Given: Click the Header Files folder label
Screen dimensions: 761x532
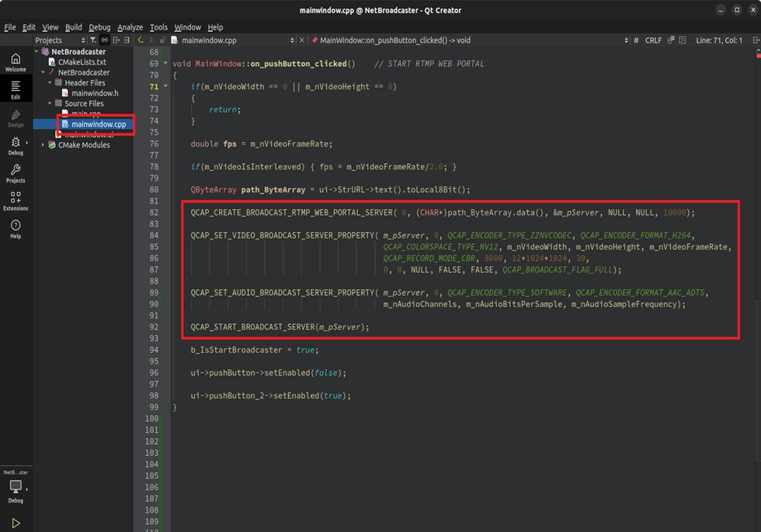Looking at the screenshot, I should pos(85,82).
